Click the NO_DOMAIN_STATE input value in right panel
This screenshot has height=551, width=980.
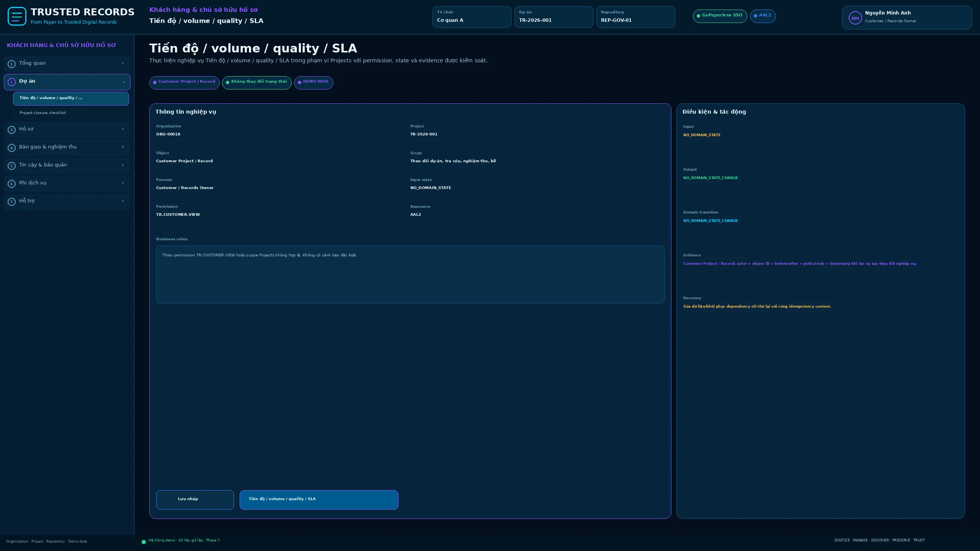tap(702, 135)
